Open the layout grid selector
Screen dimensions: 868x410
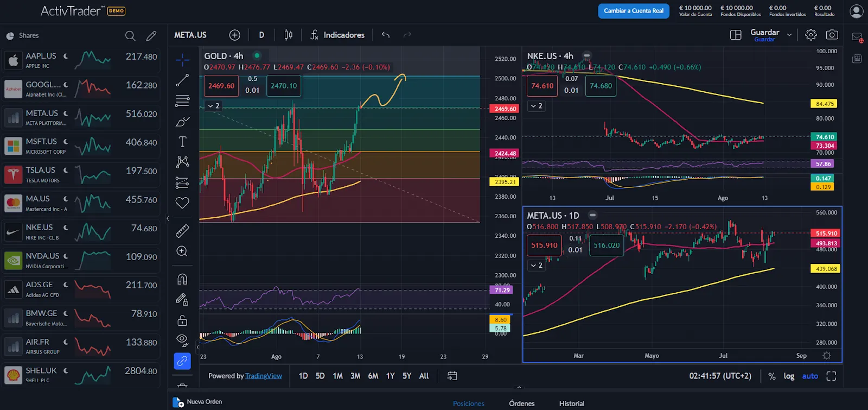[736, 35]
